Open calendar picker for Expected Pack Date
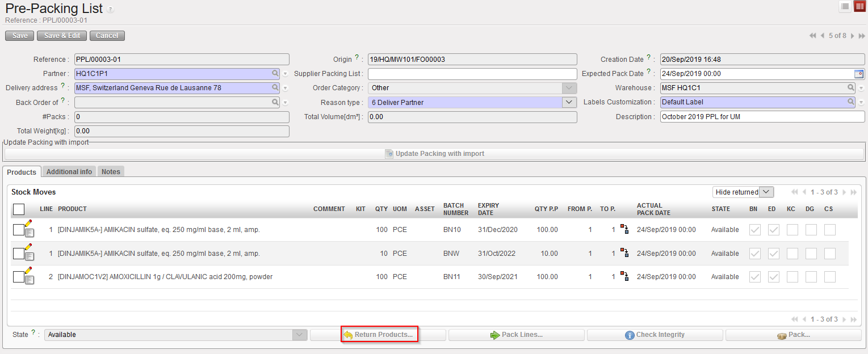868x354 pixels. [x=858, y=74]
